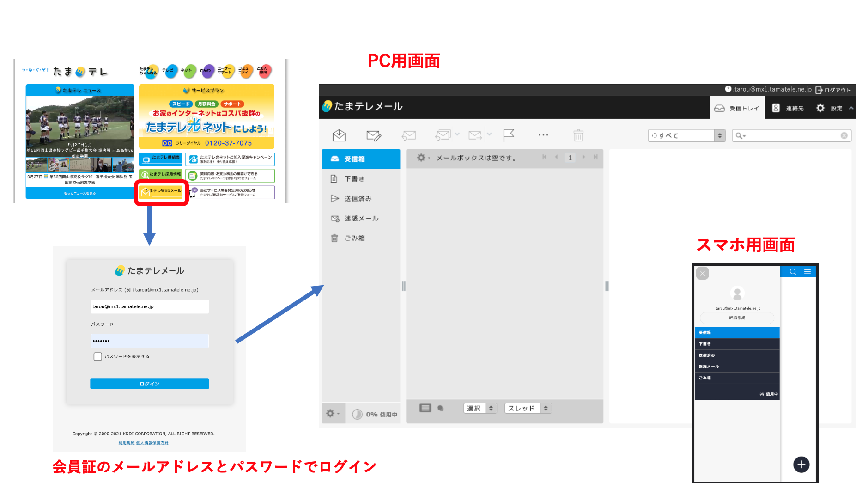Viewport: 868px width, 489px height.
Task: Open the でんわ nav bubble on homepage
Action: point(206,71)
